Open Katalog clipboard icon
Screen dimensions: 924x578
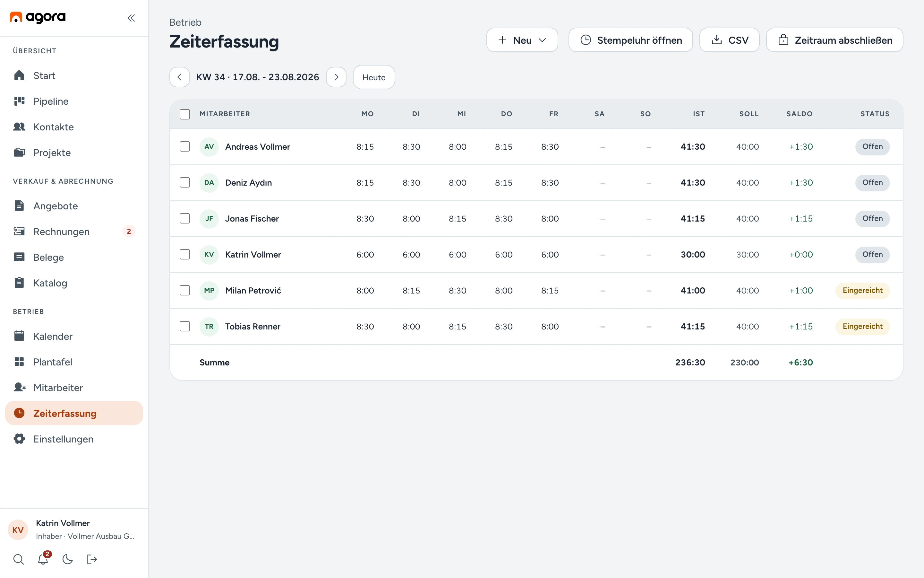[x=19, y=283]
